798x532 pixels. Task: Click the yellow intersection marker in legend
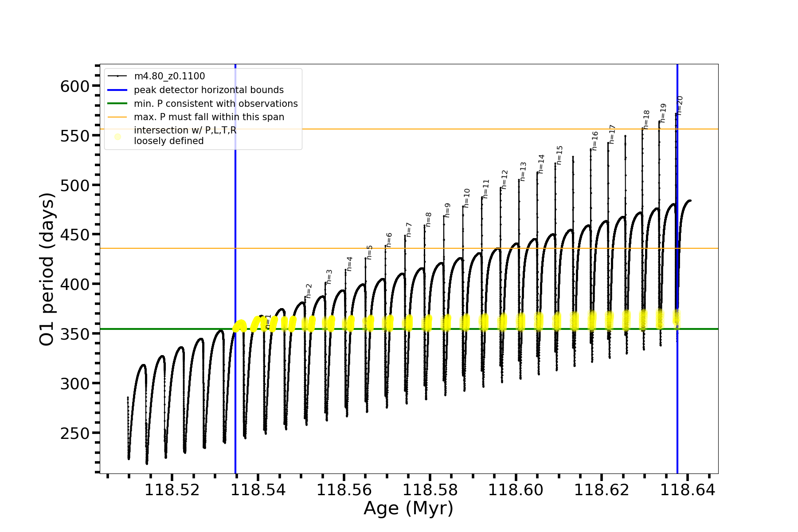(x=117, y=137)
